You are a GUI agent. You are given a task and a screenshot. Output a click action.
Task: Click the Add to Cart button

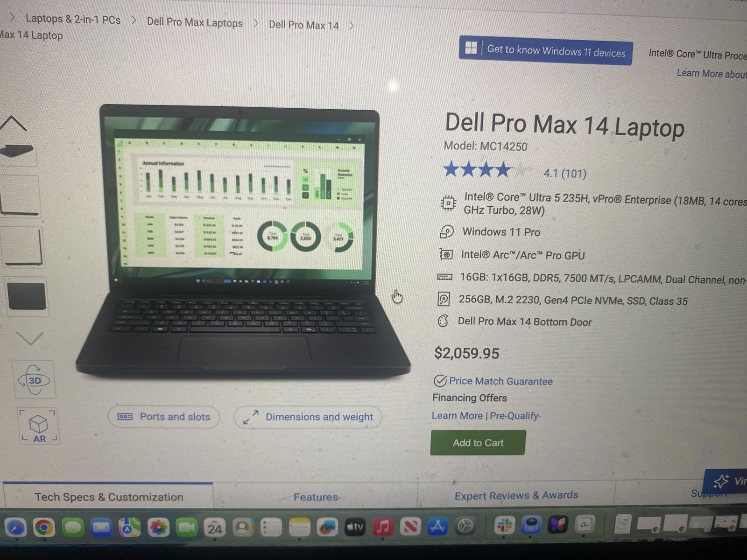(478, 442)
